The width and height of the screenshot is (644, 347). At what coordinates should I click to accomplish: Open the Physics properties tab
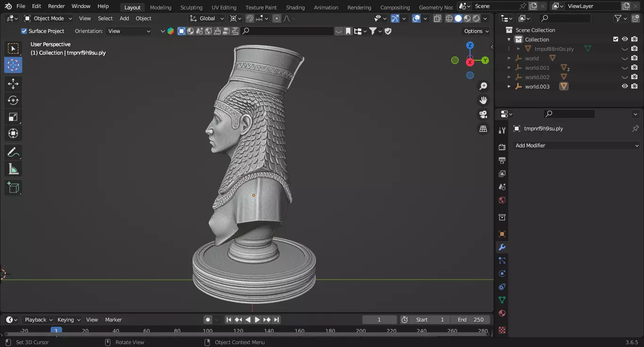coord(502,274)
